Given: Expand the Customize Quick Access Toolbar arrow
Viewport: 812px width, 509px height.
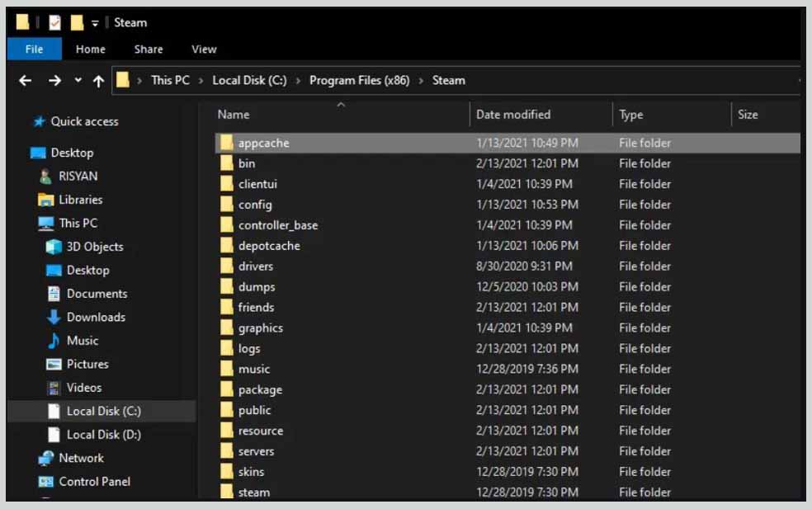Looking at the screenshot, I should pyautogui.click(x=93, y=22).
